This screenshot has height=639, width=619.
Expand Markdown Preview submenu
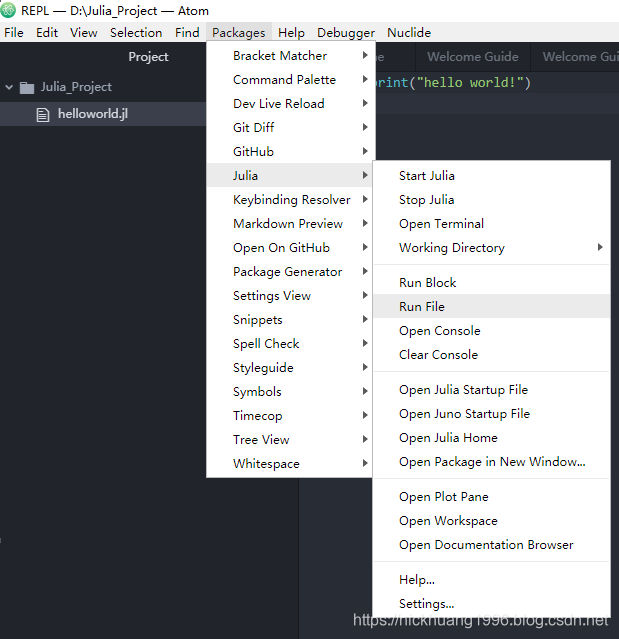289,224
